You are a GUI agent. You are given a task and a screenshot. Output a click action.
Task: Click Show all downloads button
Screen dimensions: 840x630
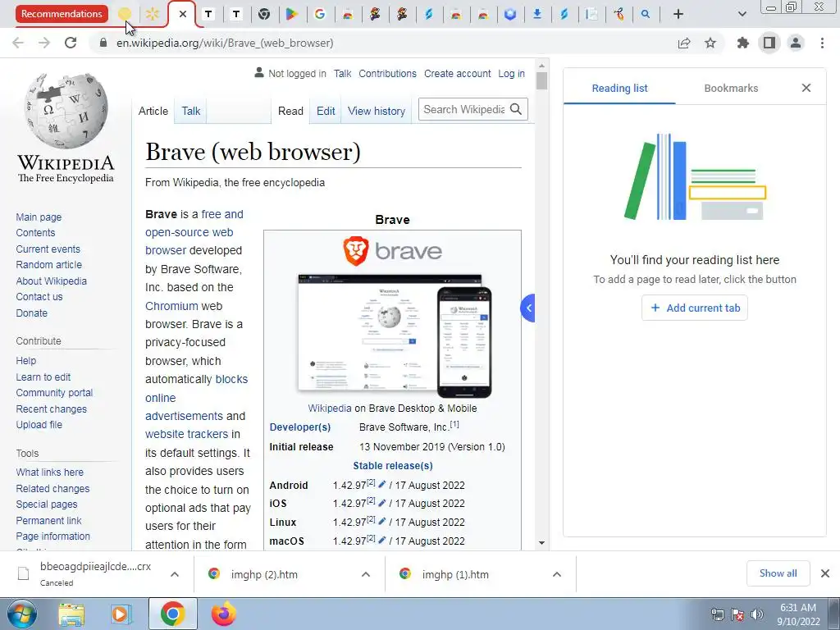(778, 573)
